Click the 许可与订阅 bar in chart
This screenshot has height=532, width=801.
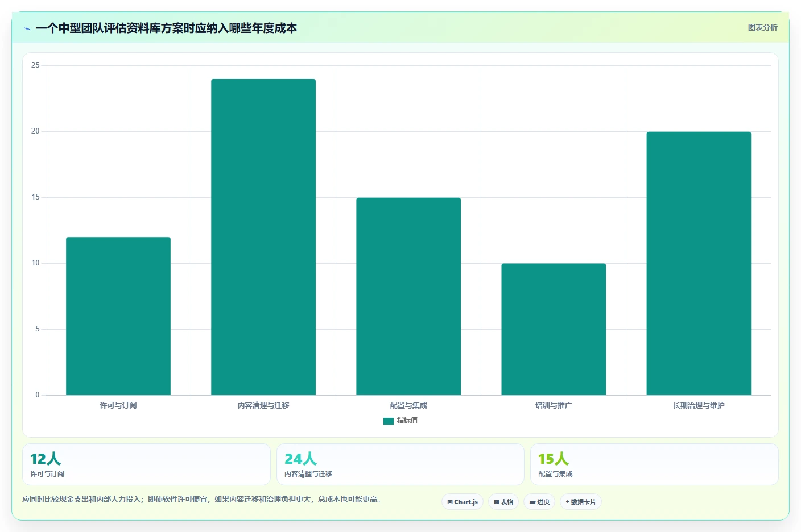click(118, 316)
